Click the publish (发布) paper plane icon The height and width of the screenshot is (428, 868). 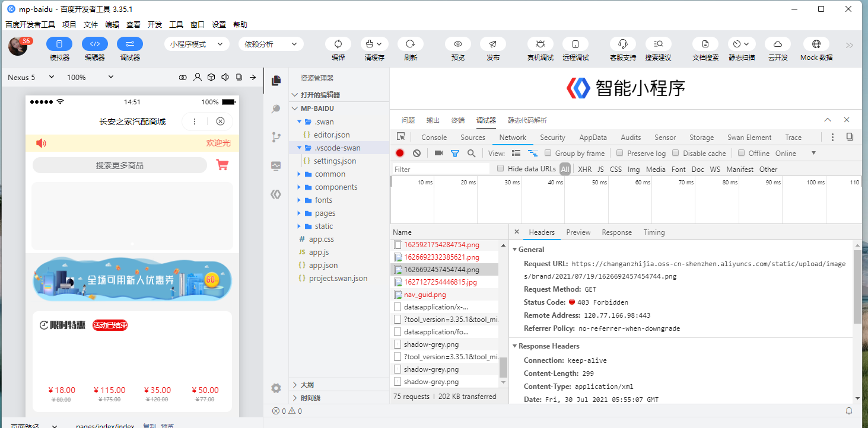pyautogui.click(x=493, y=44)
